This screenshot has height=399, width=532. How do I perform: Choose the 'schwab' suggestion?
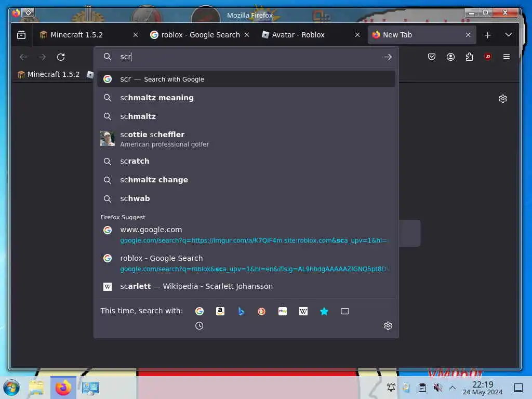point(246,198)
